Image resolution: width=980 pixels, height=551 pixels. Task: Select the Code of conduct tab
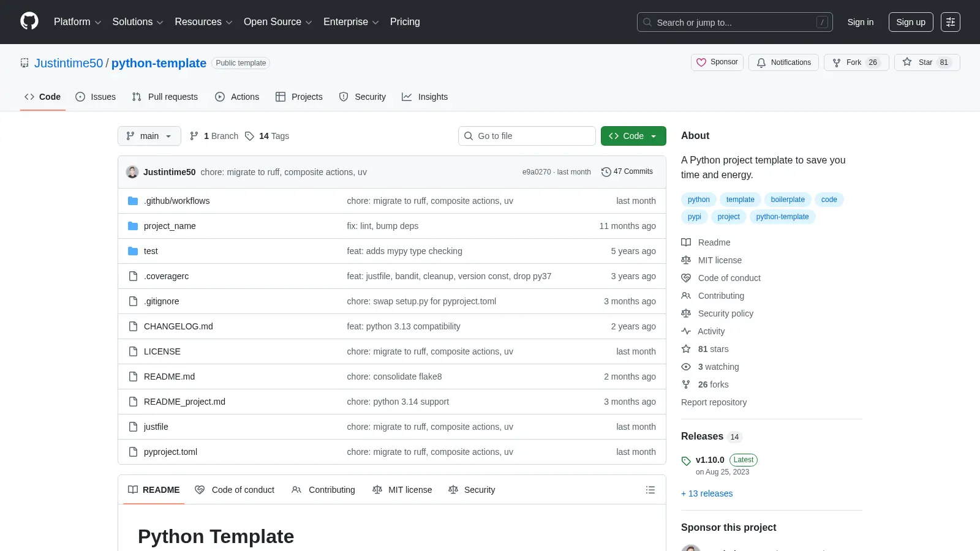pos(235,490)
